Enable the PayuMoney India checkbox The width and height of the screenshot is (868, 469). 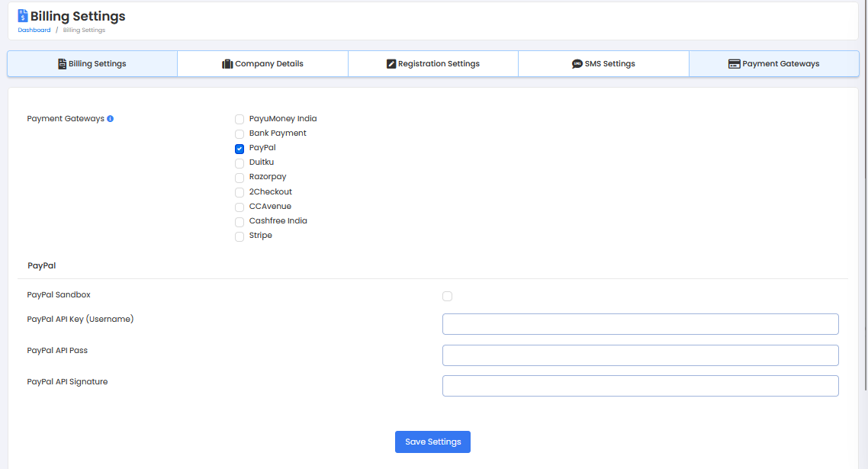pyautogui.click(x=240, y=120)
